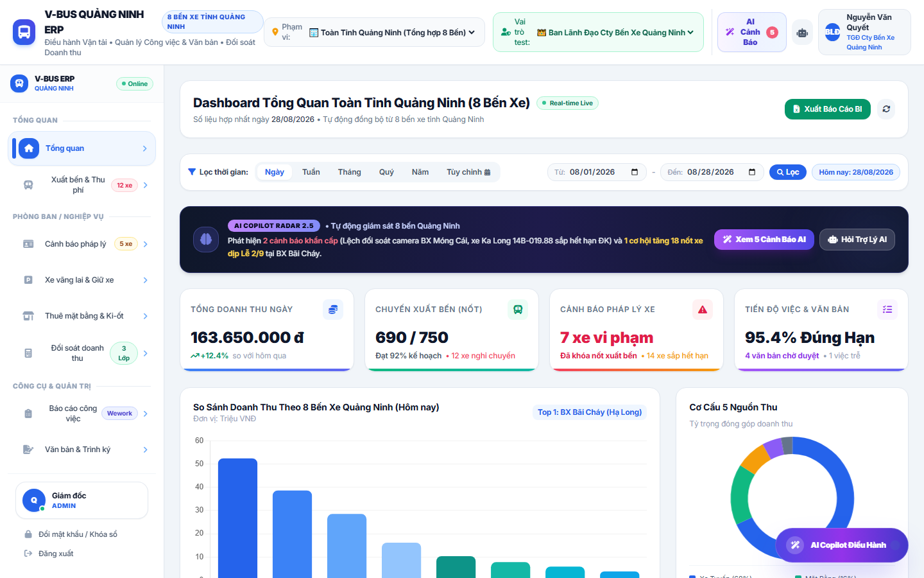Click the 7 xe vi phạm value
This screenshot has width=924, height=578.
[x=606, y=338]
